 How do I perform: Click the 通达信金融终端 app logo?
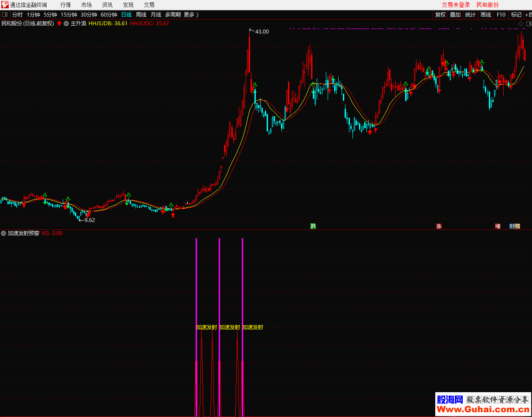[5, 5]
